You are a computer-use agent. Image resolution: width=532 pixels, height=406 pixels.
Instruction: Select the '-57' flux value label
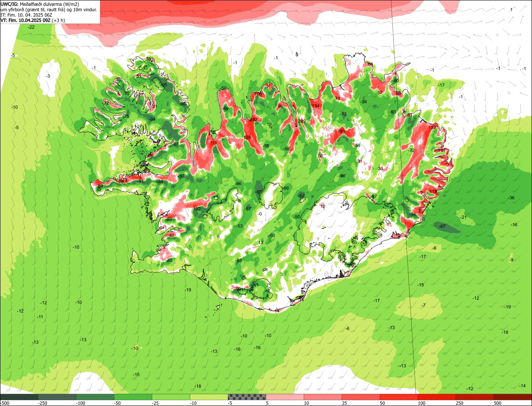coord(248,209)
